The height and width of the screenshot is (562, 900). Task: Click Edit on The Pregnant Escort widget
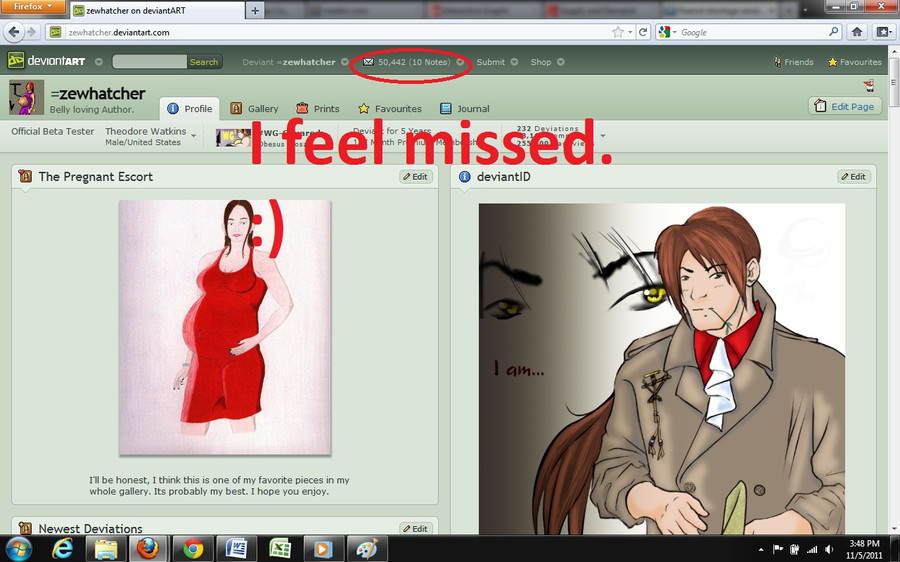click(x=416, y=177)
